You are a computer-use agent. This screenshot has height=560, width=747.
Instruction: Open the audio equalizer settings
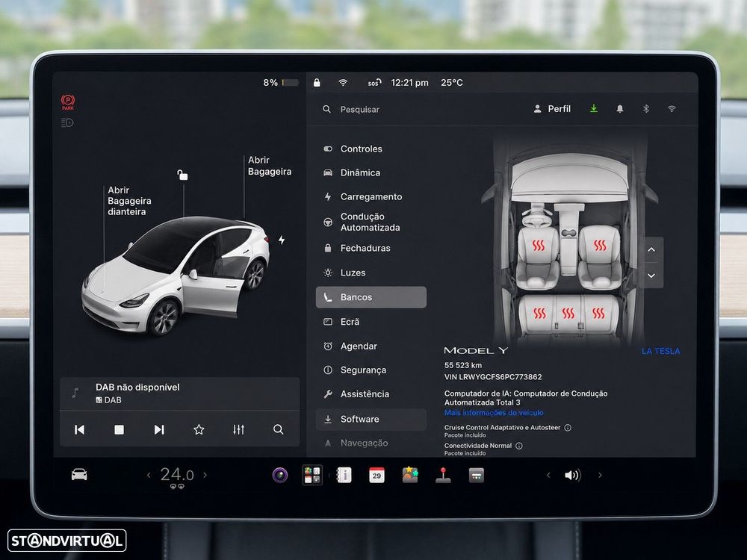click(x=239, y=429)
